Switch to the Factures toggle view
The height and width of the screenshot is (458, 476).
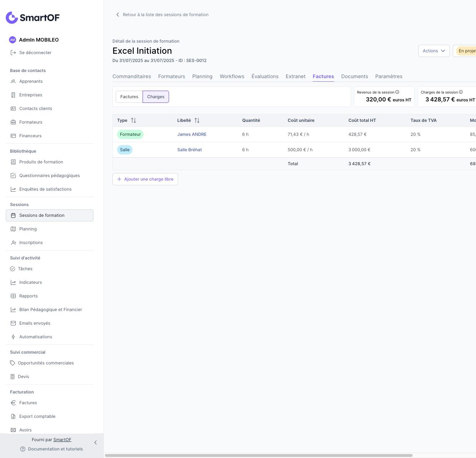tap(129, 97)
